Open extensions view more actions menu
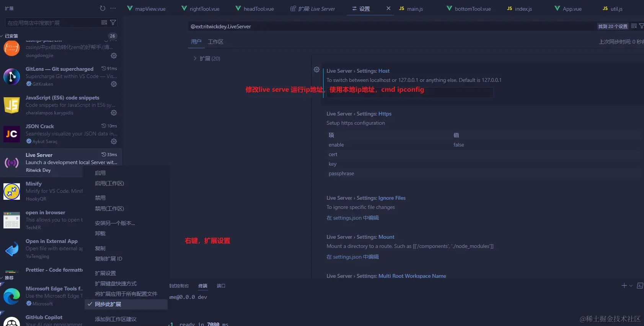The image size is (644, 326). click(113, 8)
